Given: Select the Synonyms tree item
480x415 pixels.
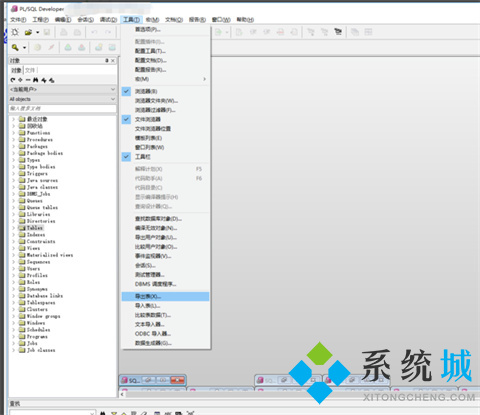Looking at the screenshot, I should click(37, 289).
